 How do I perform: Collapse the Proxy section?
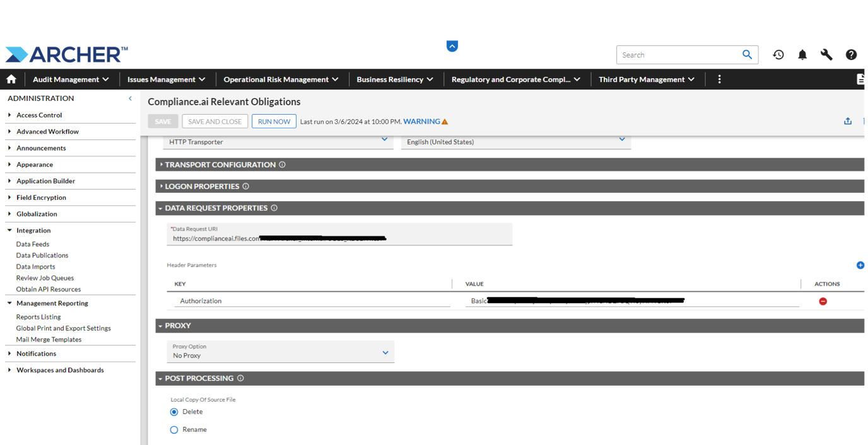click(161, 326)
